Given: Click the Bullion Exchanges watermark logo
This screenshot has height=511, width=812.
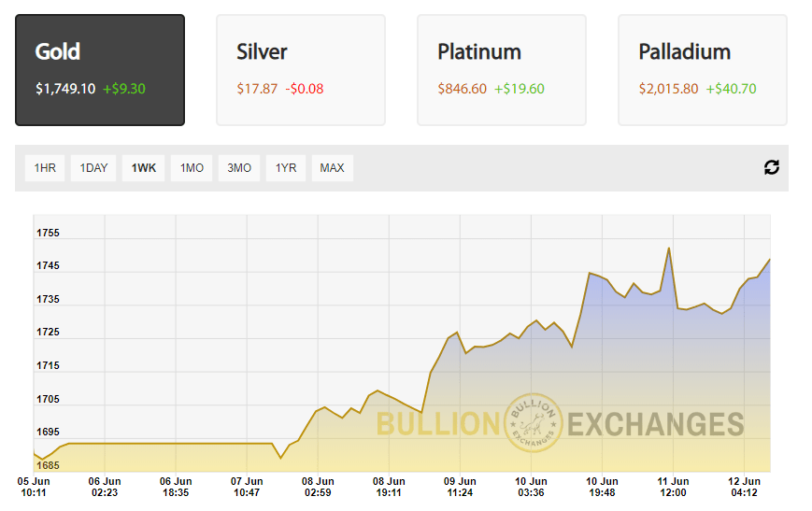Looking at the screenshot, I should 533,422.
